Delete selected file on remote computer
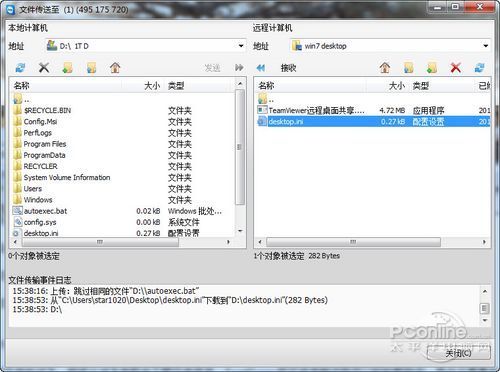This screenshot has height=372, width=500. click(456, 68)
